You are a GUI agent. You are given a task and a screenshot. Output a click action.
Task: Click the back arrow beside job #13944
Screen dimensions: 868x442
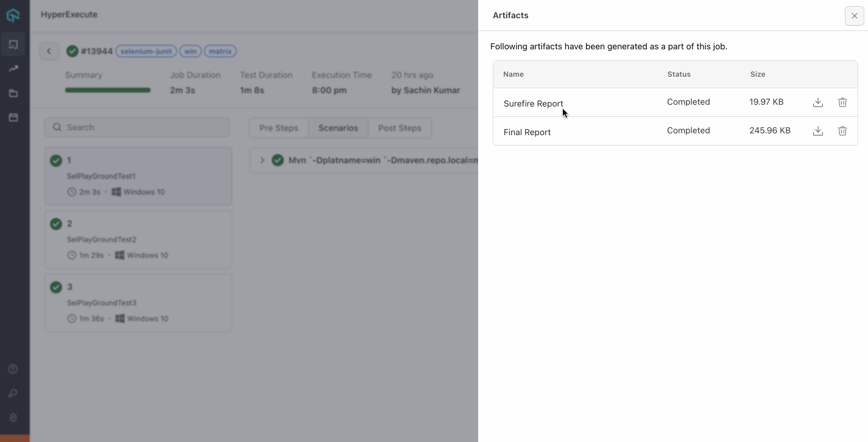[49, 51]
